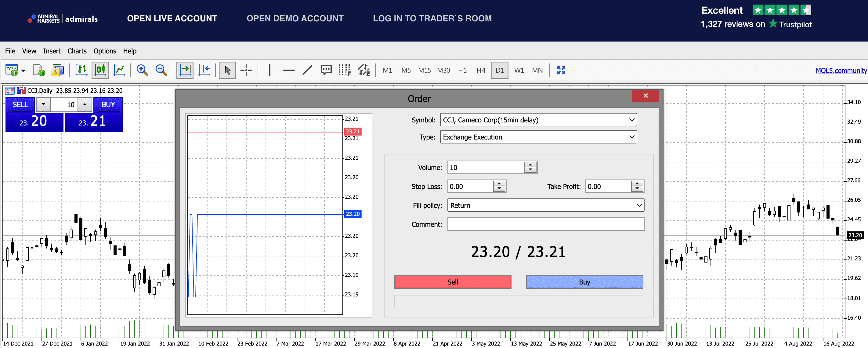
Task: Open the File menu
Action: (10, 51)
